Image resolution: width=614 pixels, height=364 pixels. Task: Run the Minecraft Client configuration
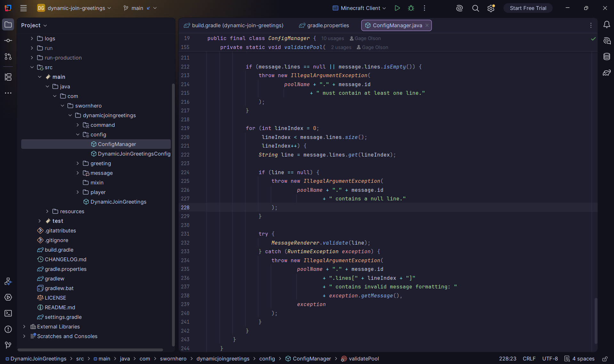coord(397,8)
